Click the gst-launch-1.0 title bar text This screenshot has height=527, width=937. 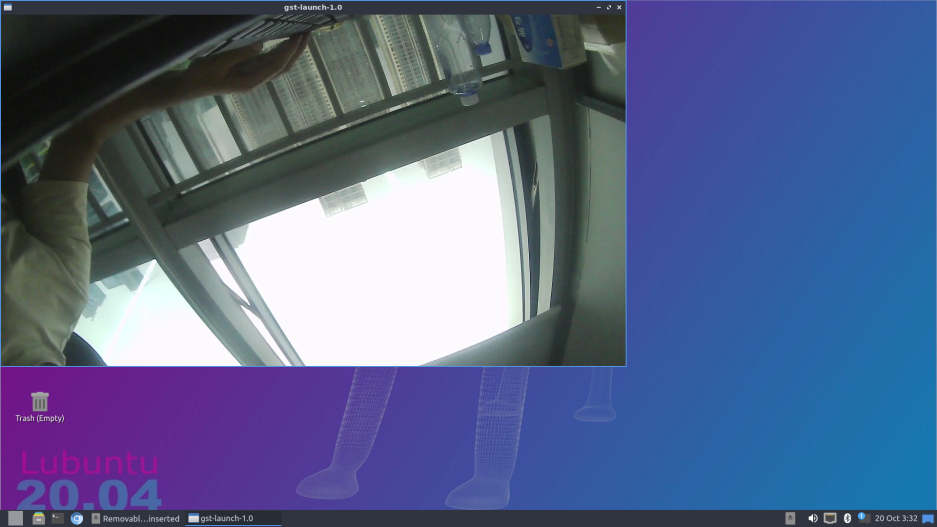[313, 7]
